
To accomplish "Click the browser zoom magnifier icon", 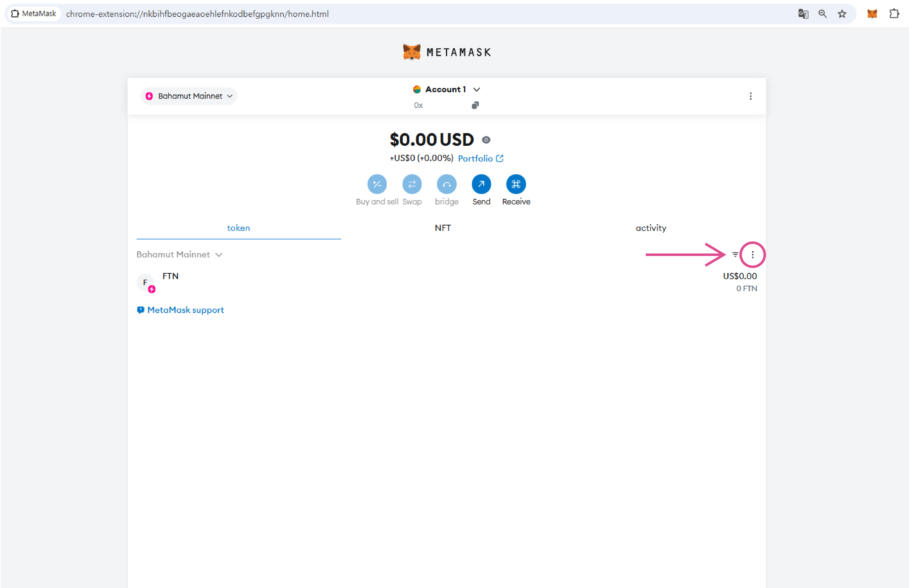I will [x=822, y=14].
